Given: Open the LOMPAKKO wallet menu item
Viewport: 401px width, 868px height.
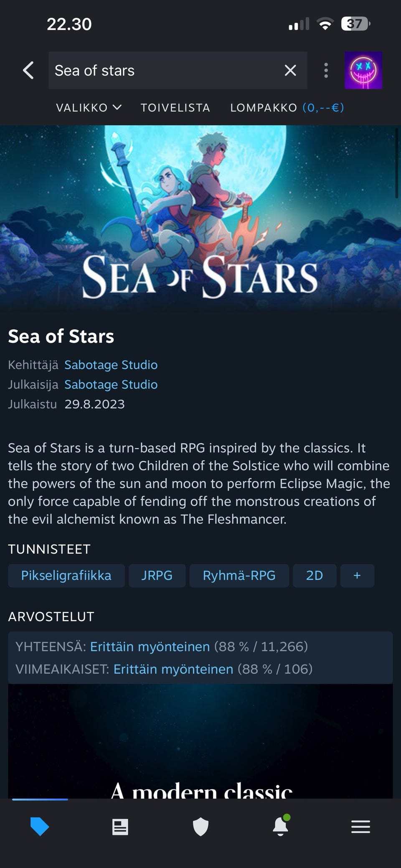Looking at the screenshot, I should tap(287, 108).
